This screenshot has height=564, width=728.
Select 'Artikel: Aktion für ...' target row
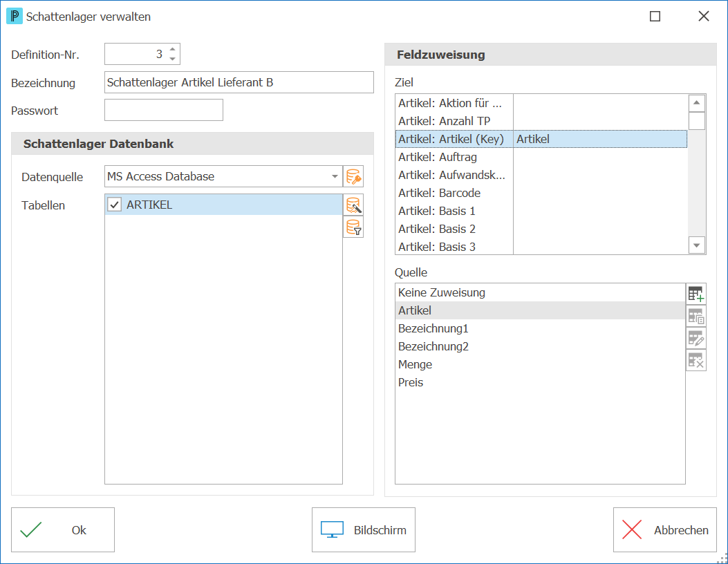(x=541, y=103)
